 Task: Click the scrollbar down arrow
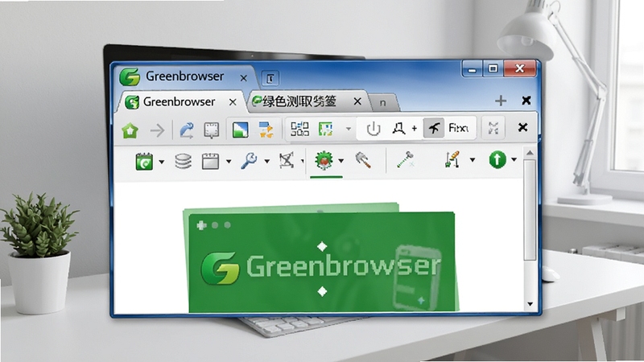click(530, 304)
